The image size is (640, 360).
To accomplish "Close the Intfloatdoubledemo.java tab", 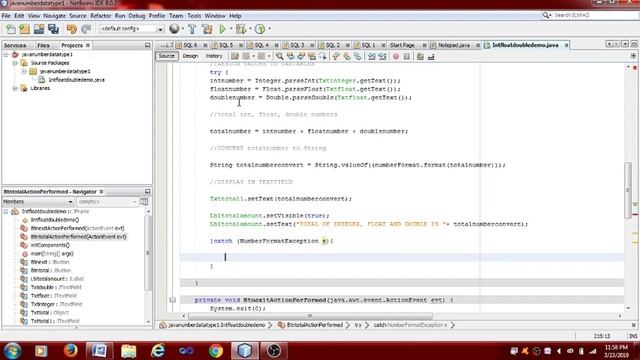I will (x=567, y=45).
